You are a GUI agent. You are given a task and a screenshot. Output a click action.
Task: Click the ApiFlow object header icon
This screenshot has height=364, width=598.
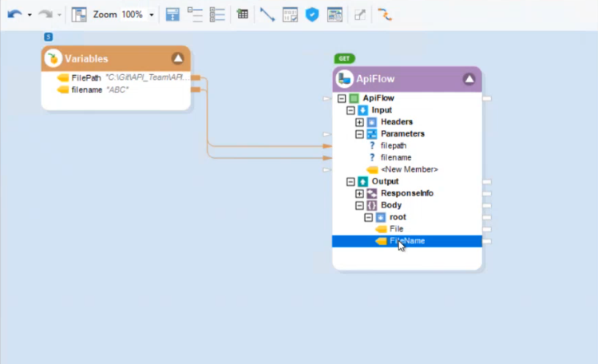[x=344, y=79]
